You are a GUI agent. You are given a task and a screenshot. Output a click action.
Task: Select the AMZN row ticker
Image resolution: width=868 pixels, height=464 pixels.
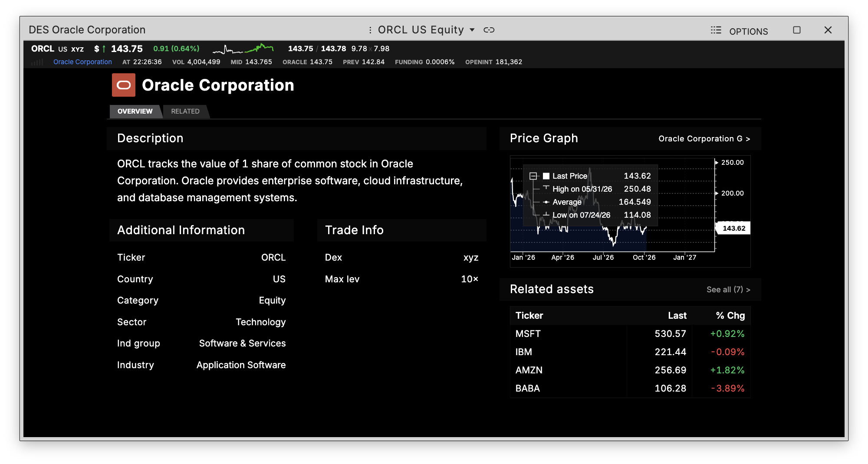(529, 370)
